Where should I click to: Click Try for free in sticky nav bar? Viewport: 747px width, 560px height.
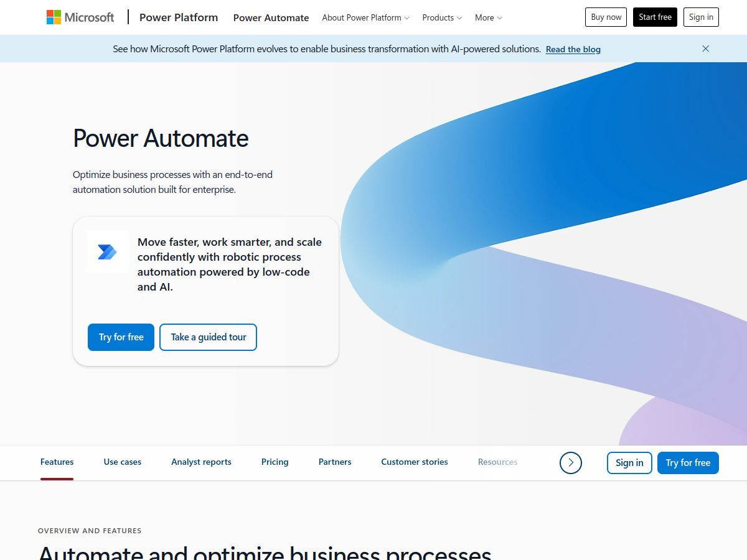pyautogui.click(x=688, y=463)
